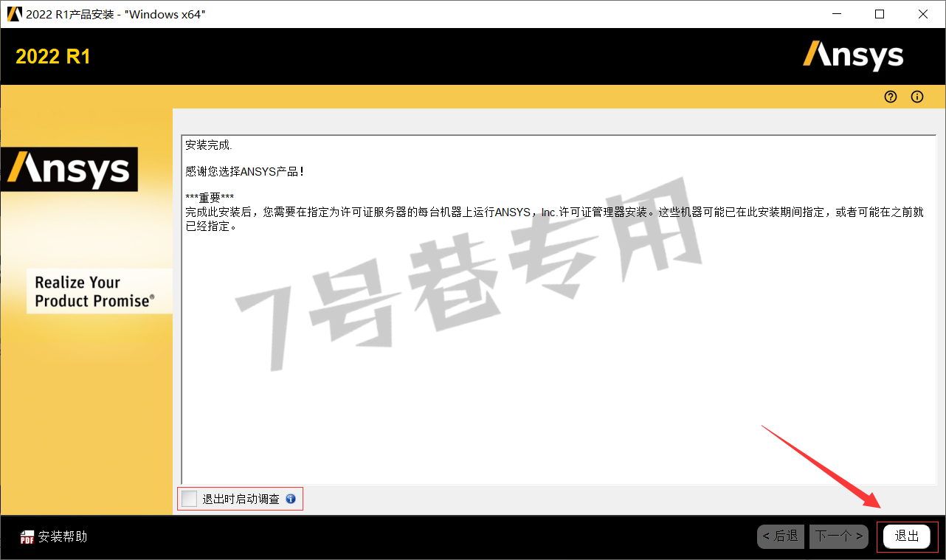Click the disabled < 后退 button
Viewport: 946px width, 560px height.
pyautogui.click(x=781, y=536)
